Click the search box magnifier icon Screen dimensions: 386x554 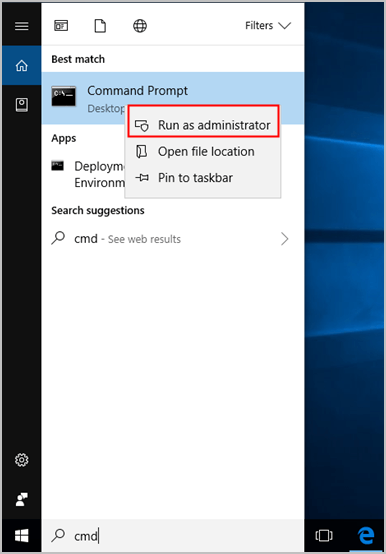[x=58, y=535]
